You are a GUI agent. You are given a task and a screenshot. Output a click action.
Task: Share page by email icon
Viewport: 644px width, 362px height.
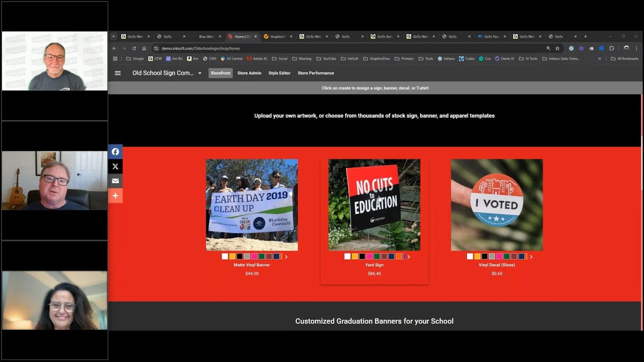click(x=115, y=181)
